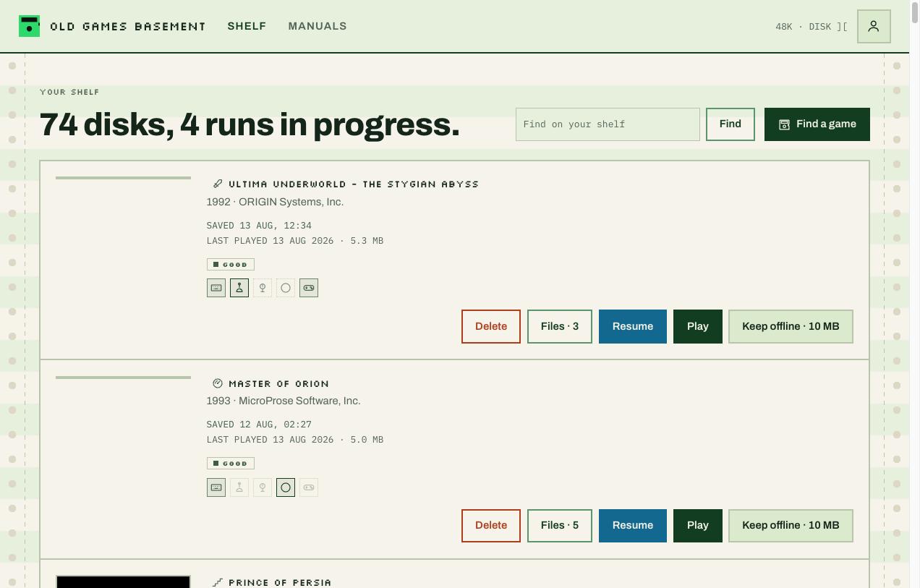This screenshot has width=920, height=588.
Task: Click 'SAVED 13 AUG, 12:34' text
Action: [259, 226]
